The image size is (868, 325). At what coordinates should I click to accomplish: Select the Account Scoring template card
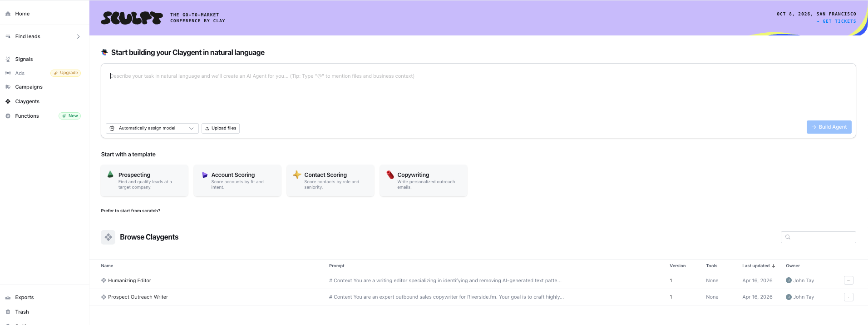click(237, 180)
